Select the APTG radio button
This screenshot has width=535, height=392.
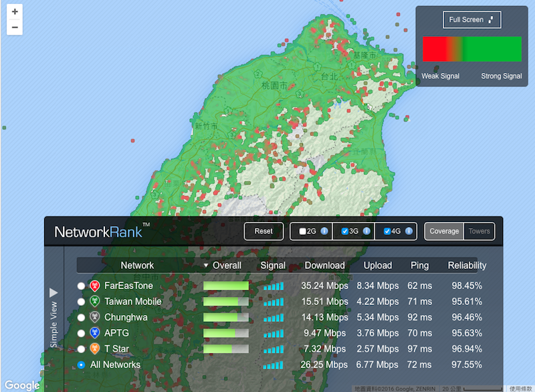tap(81, 333)
